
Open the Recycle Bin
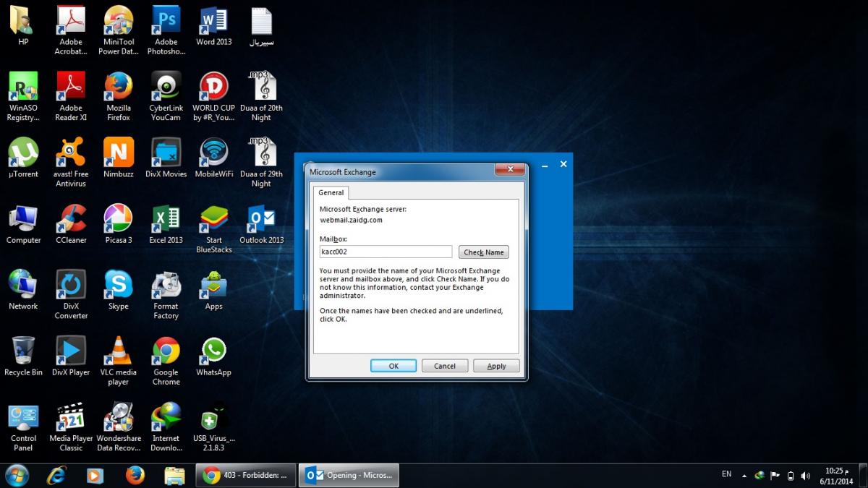click(23, 356)
